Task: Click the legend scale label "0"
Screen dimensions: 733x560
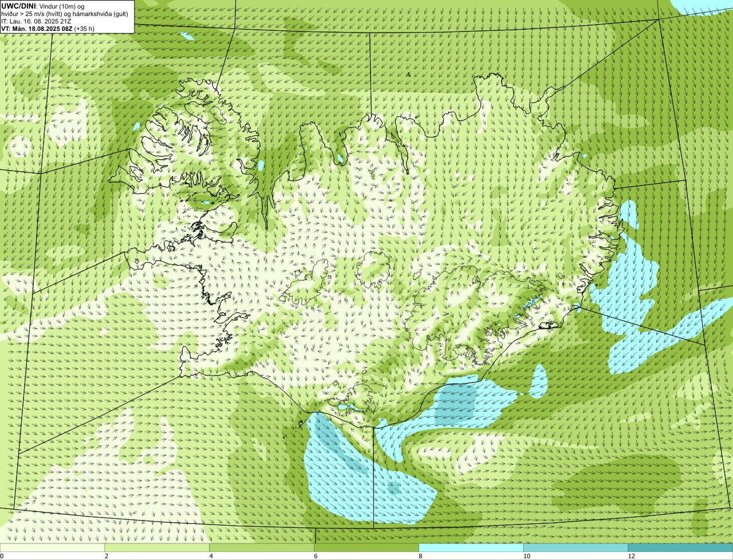Action: 2,556
